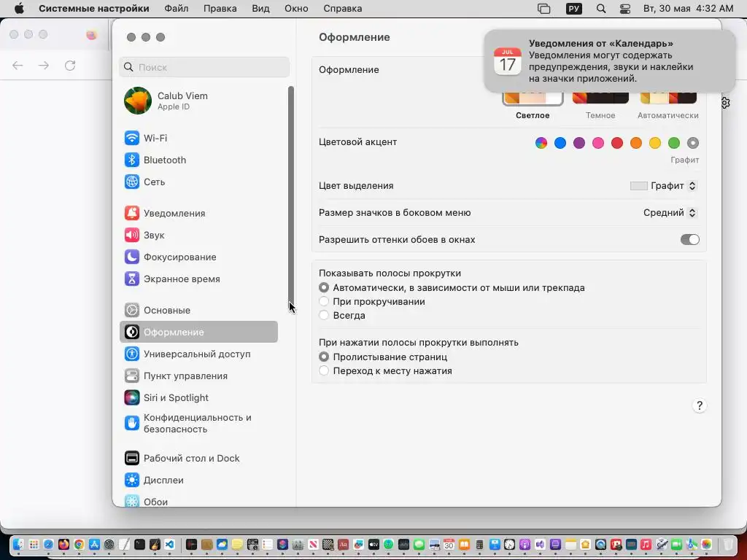Screen dimensions: 747x560
Task: Choose red accent color
Action: coord(617,143)
